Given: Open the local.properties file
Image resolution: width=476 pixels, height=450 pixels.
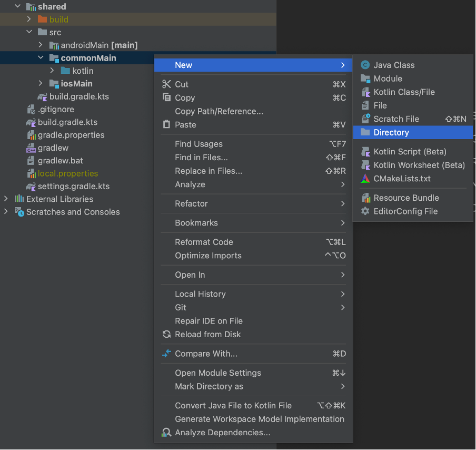Looking at the screenshot, I should (x=68, y=173).
